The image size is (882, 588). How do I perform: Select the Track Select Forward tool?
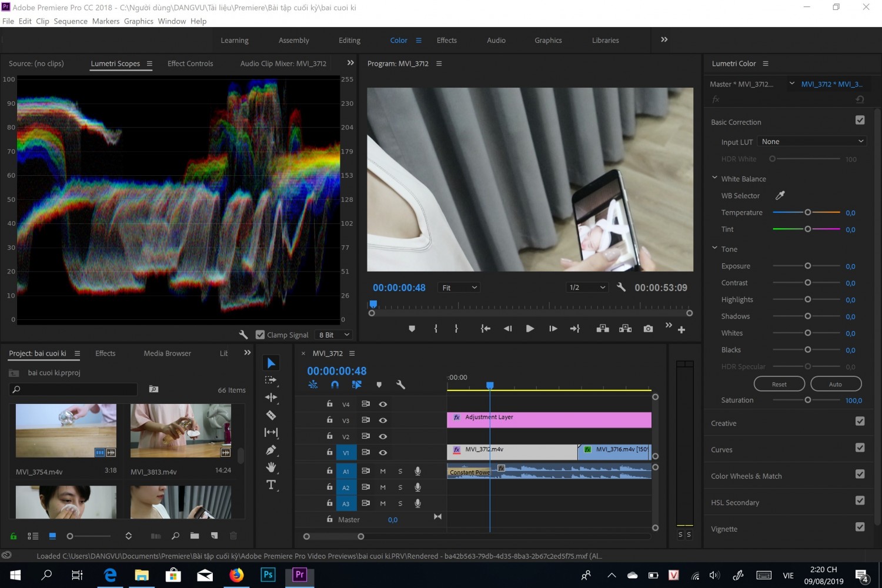270,380
